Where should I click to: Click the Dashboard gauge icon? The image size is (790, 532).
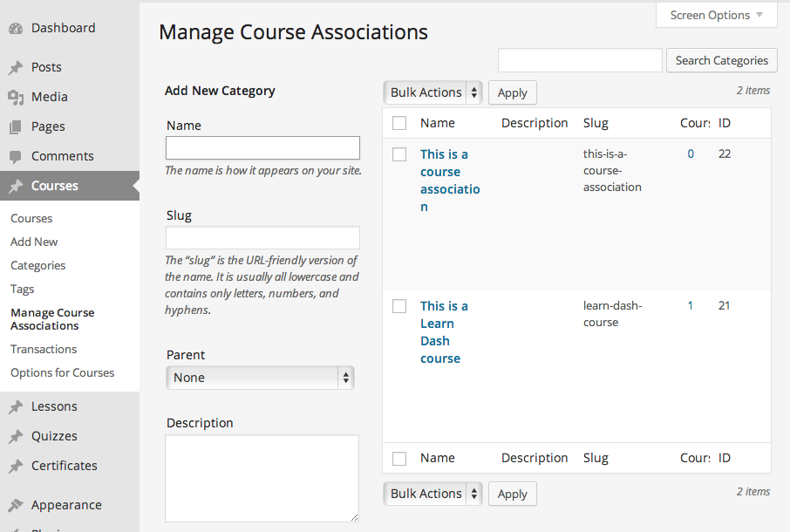point(16,29)
